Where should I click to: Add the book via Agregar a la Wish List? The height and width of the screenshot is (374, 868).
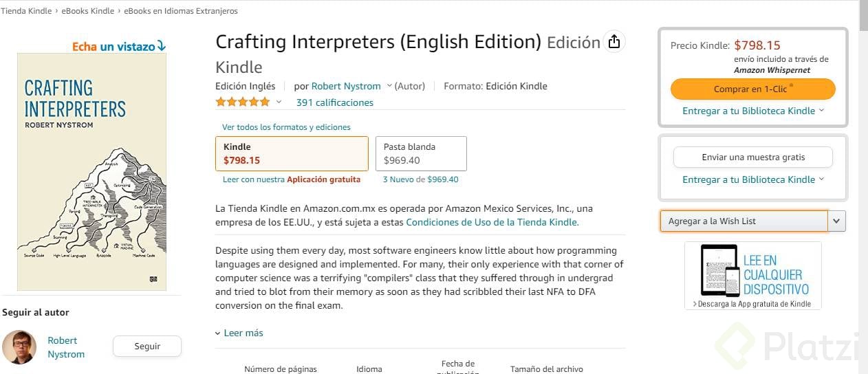coord(743,221)
